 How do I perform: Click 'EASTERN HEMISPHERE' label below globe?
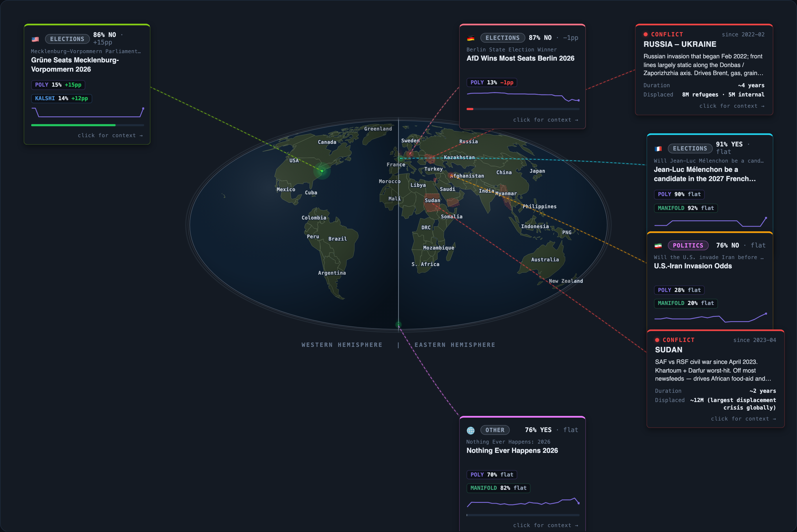pyautogui.click(x=455, y=345)
